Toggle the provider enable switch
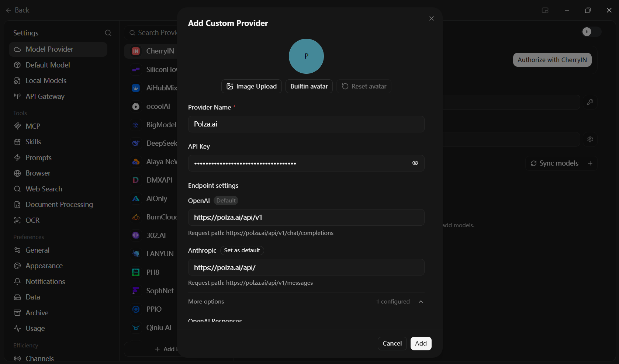The width and height of the screenshot is (619, 364). [591, 32]
